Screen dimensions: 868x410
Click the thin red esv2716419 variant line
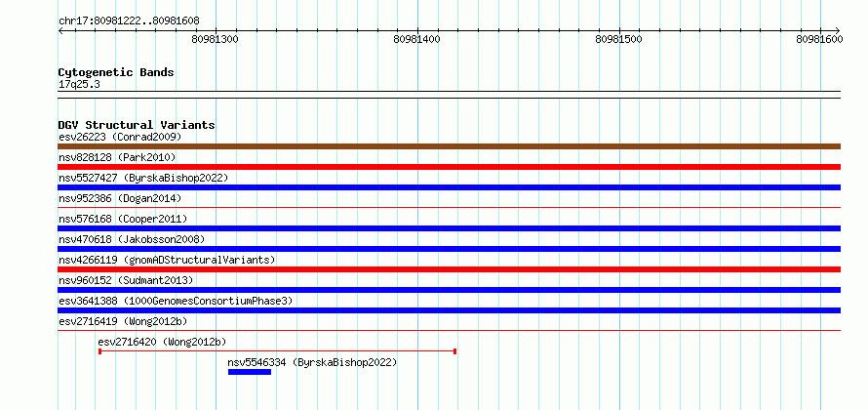coord(449,331)
